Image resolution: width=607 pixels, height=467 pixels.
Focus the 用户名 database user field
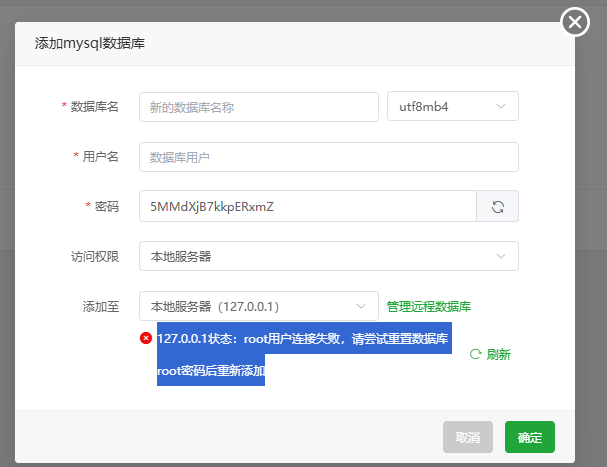[x=329, y=157]
